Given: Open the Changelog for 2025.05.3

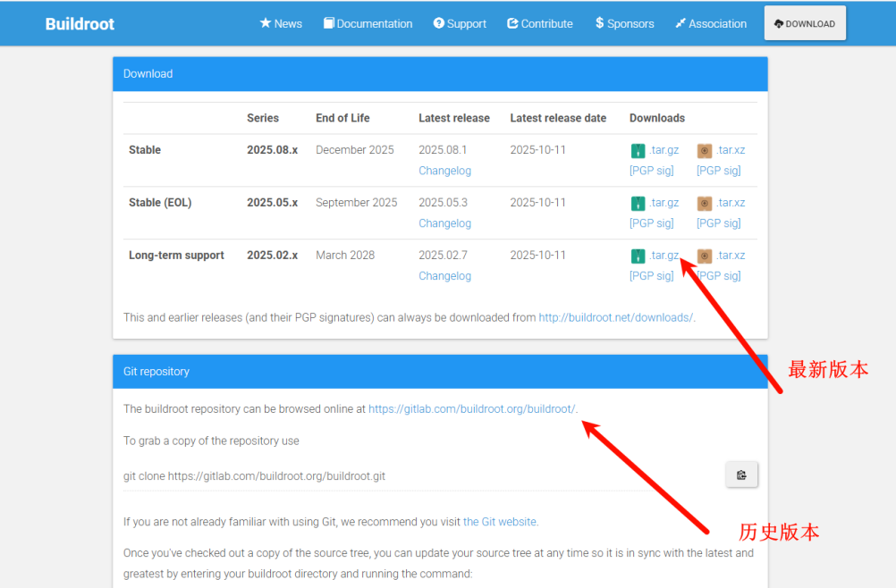Looking at the screenshot, I should click(x=444, y=223).
